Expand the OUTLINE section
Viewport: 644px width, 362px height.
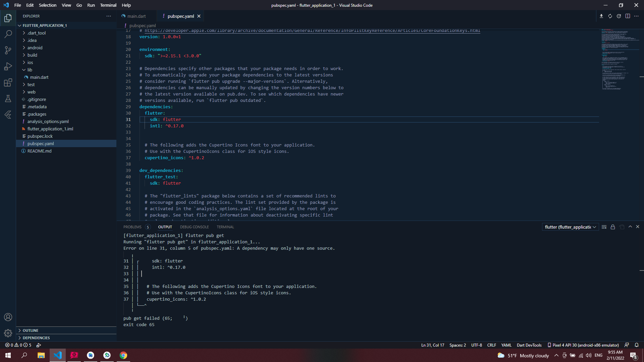pyautogui.click(x=66, y=330)
